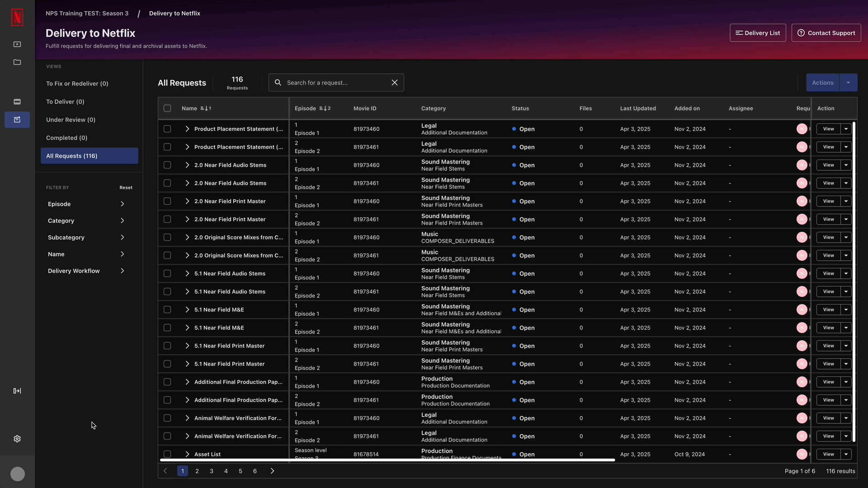The height and width of the screenshot is (488, 868).
Task: Open the Delivery List button
Action: [758, 33]
